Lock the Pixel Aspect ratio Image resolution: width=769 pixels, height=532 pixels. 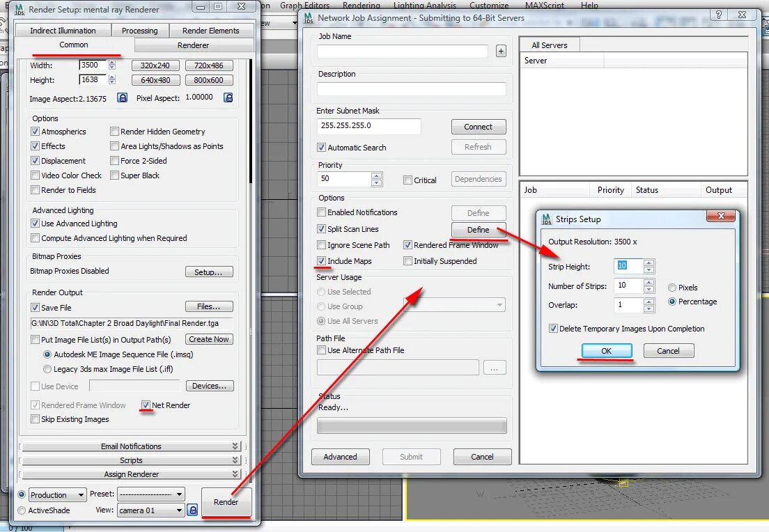228,97
